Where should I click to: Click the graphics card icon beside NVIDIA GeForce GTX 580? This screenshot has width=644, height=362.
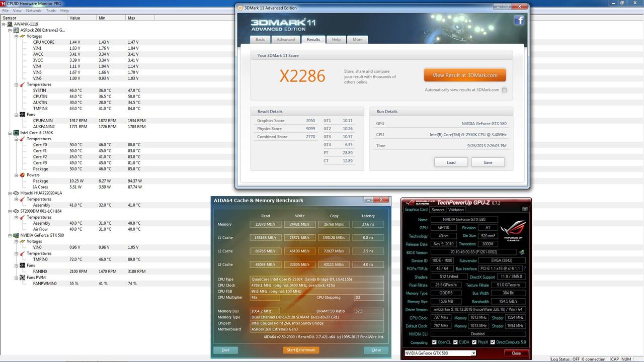tap(16, 235)
